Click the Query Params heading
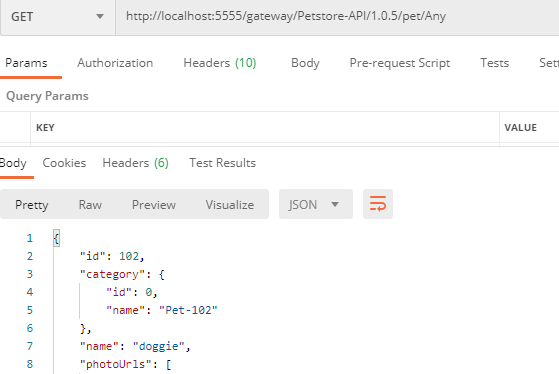 coord(47,96)
